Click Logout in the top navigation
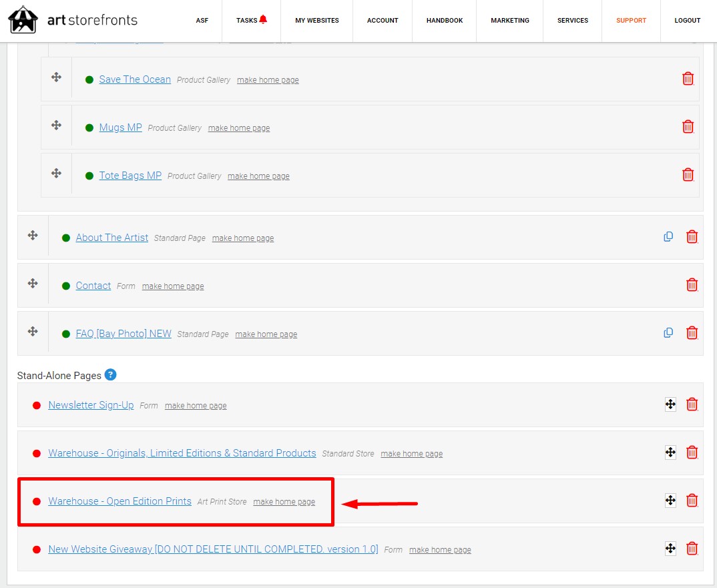The width and height of the screenshot is (717, 588). click(687, 21)
